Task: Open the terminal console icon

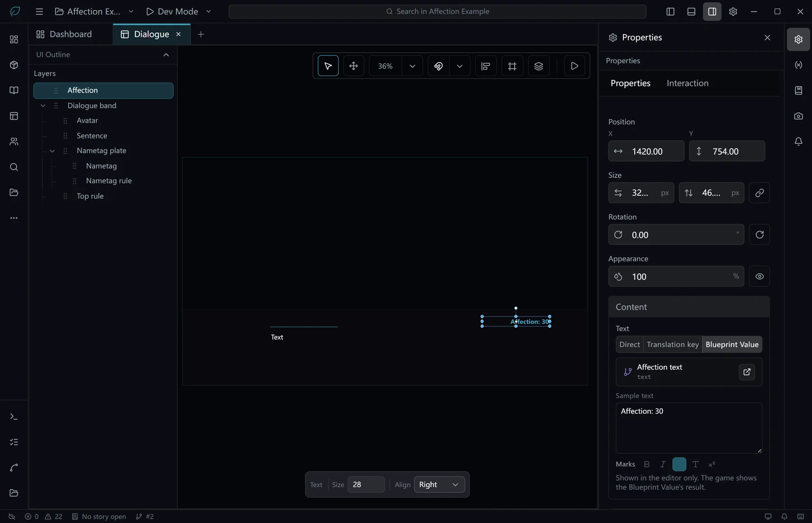Action: click(14, 417)
